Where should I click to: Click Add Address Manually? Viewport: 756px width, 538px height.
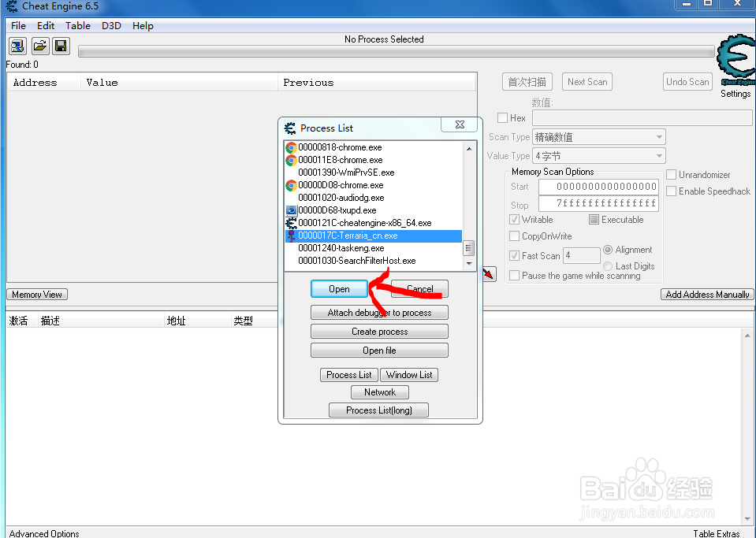point(707,295)
